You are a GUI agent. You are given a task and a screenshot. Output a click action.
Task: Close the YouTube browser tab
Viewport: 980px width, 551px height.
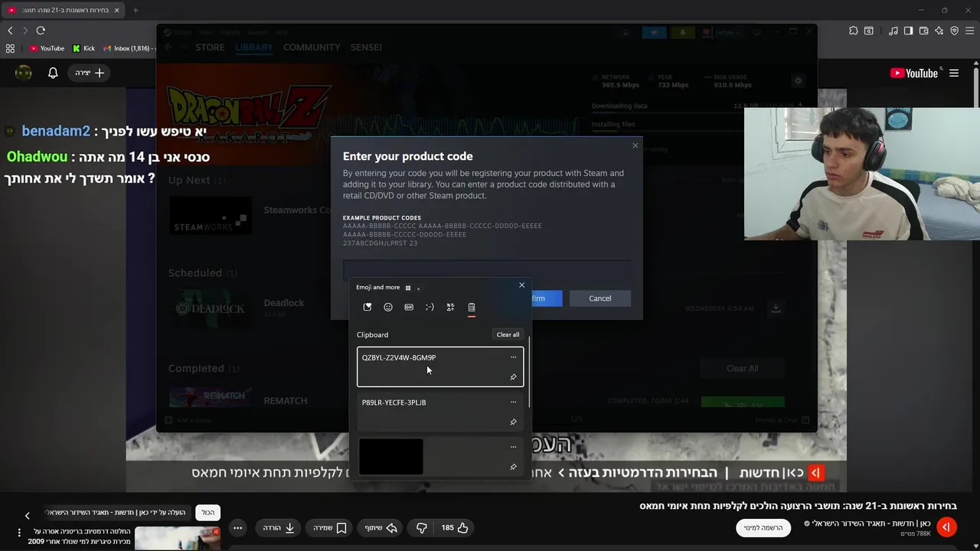(x=116, y=10)
